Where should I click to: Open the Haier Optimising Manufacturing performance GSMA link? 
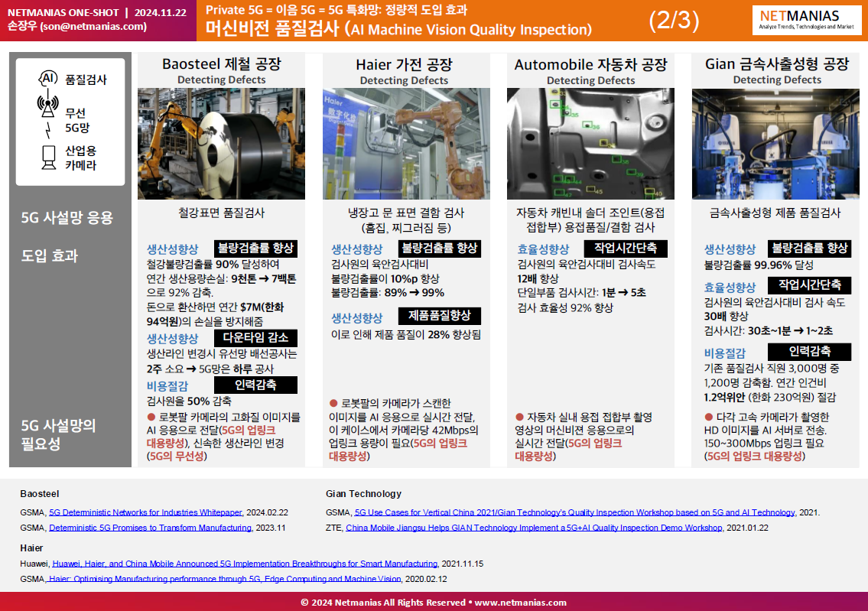click(x=224, y=579)
